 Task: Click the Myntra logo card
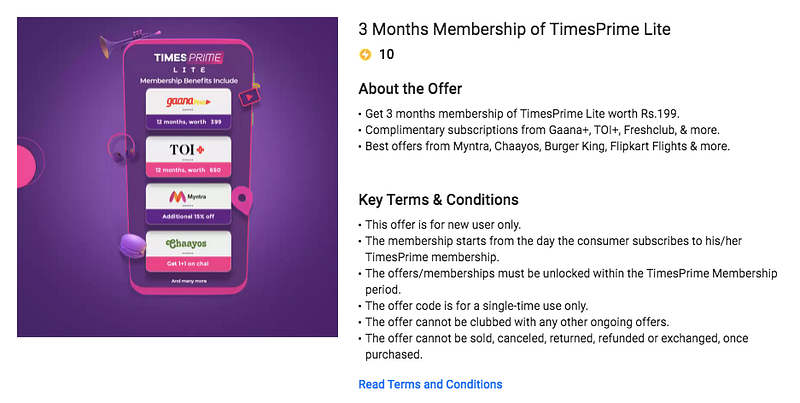point(188,204)
